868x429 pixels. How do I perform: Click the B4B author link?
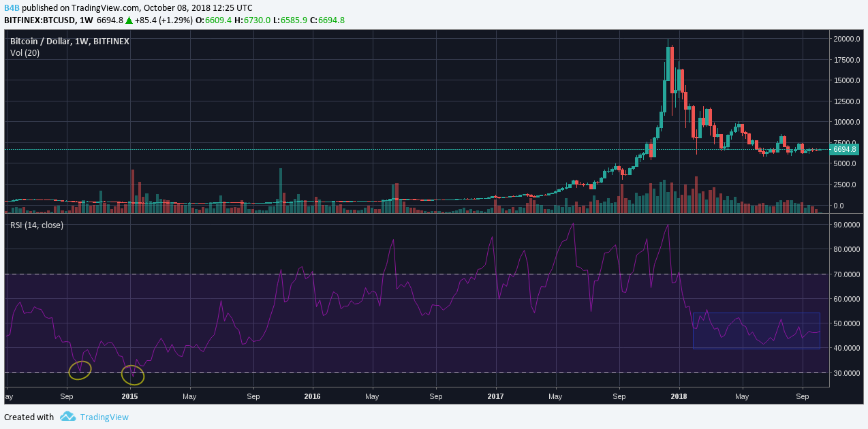(12, 8)
